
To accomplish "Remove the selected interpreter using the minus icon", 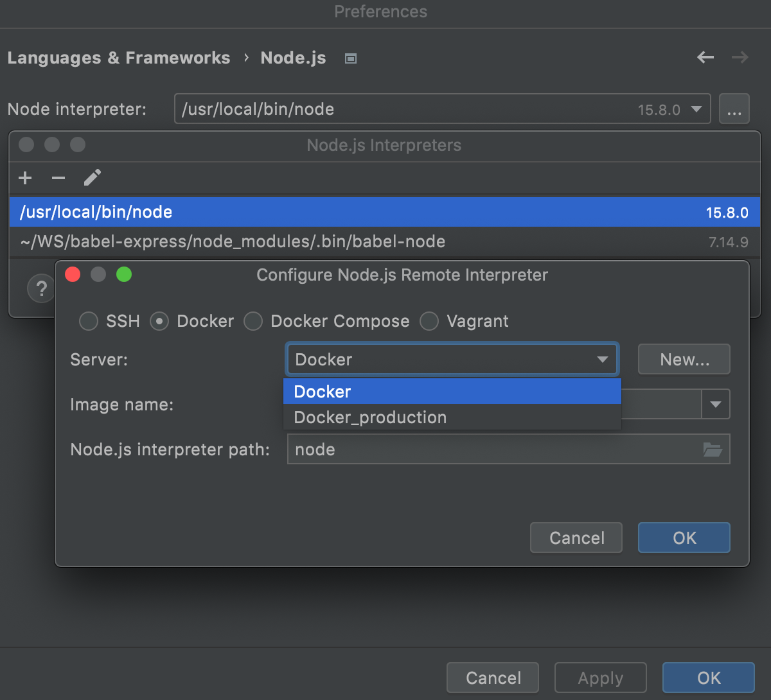I will pyautogui.click(x=58, y=178).
